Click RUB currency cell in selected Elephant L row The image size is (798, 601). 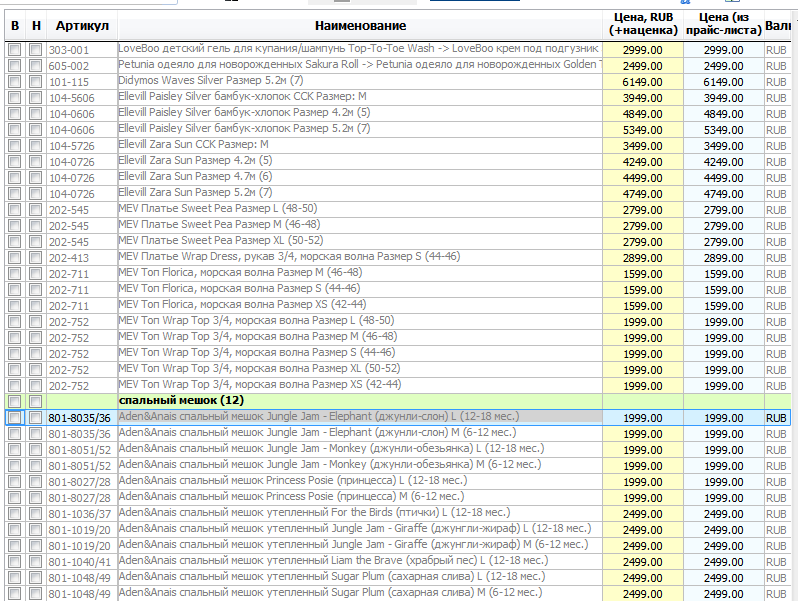(x=776, y=418)
